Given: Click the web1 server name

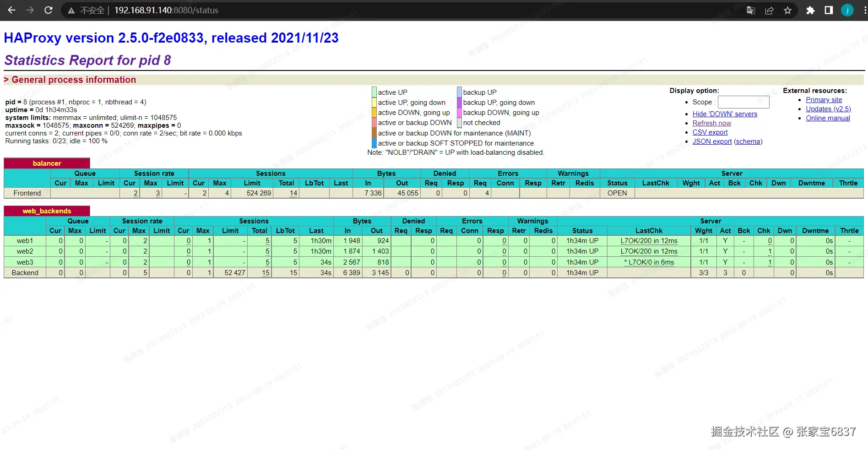Looking at the screenshot, I should [25, 241].
